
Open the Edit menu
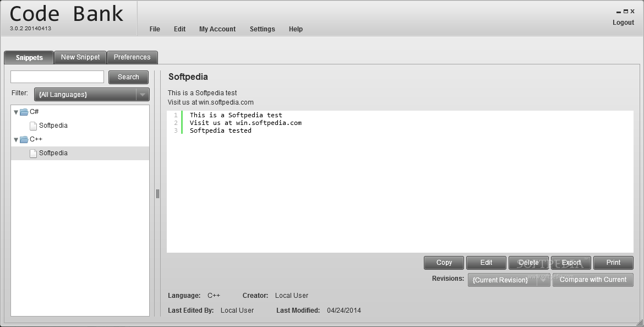(x=179, y=29)
